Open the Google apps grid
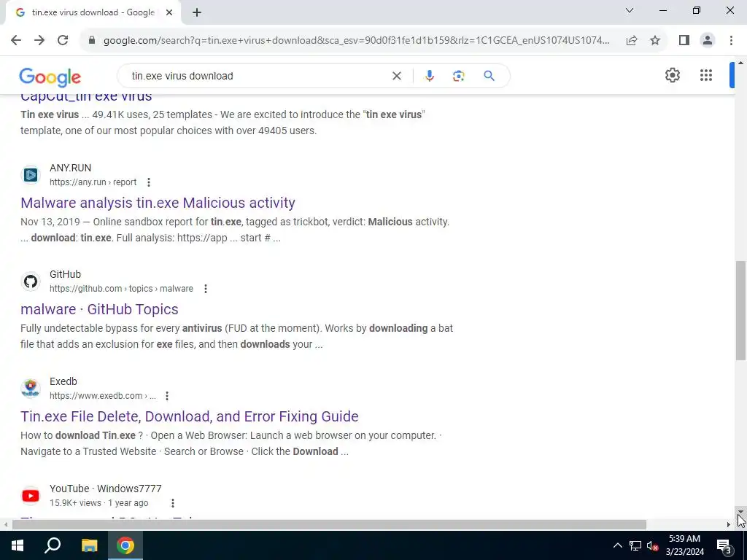 point(706,75)
